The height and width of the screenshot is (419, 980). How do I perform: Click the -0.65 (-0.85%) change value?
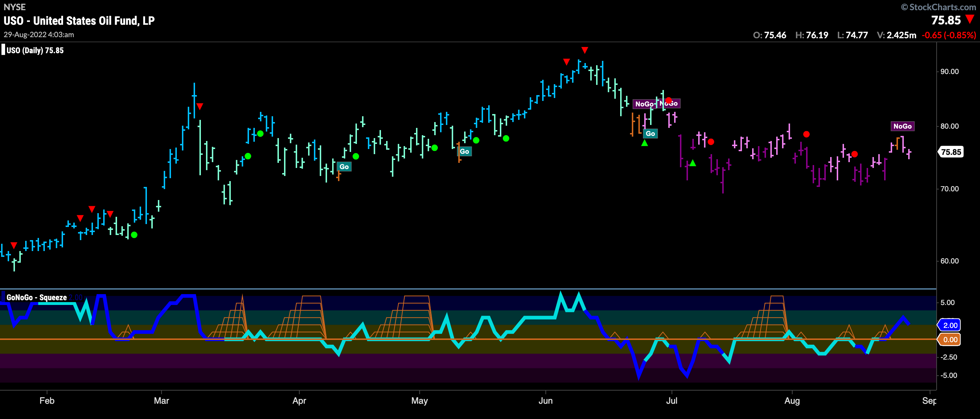(949, 35)
